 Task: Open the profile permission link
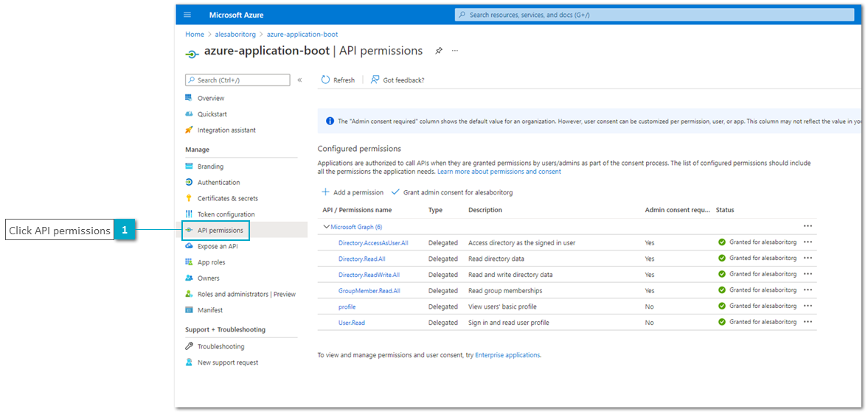click(x=347, y=306)
